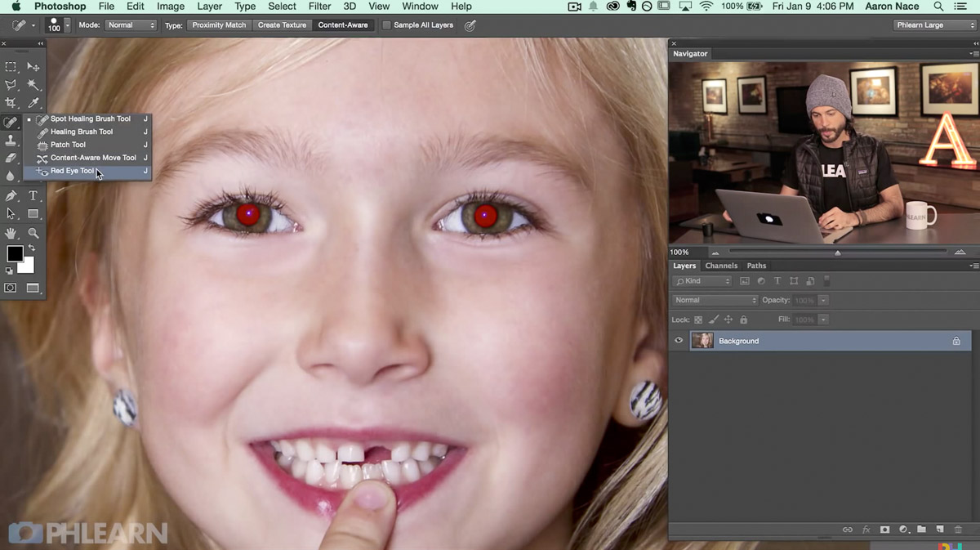Image resolution: width=980 pixels, height=550 pixels.
Task: Add a layer mask icon
Action: pyautogui.click(x=884, y=530)
